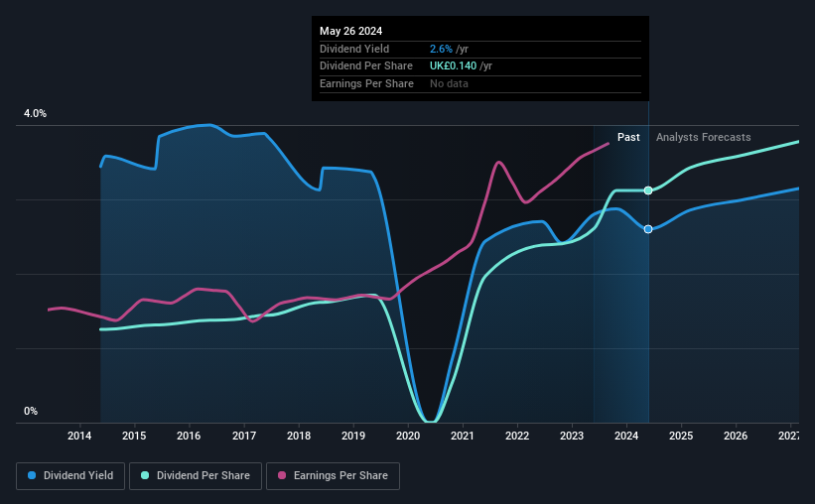Click the 2021 x-axis label
The image size is (815, 504).
point(462,436)
